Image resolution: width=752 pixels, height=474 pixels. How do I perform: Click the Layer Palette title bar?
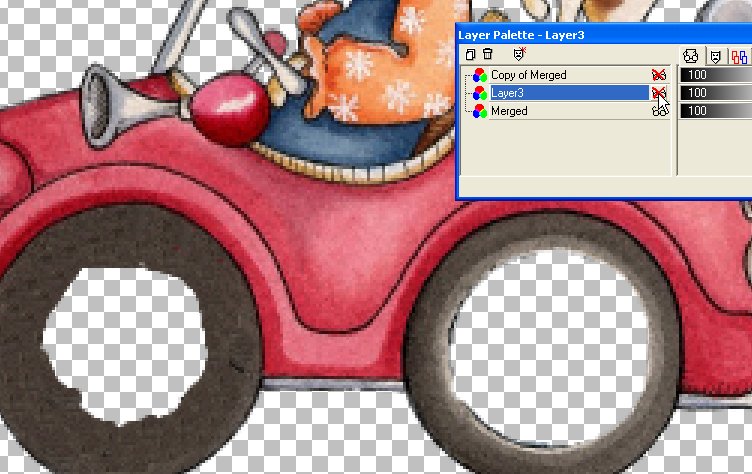(604, 35)
